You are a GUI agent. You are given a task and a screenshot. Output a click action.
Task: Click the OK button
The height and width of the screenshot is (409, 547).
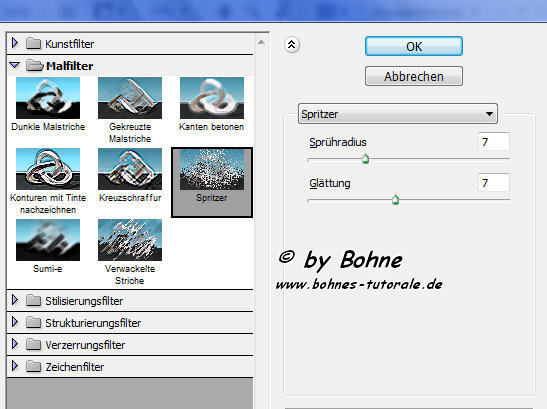pos(414,46)
